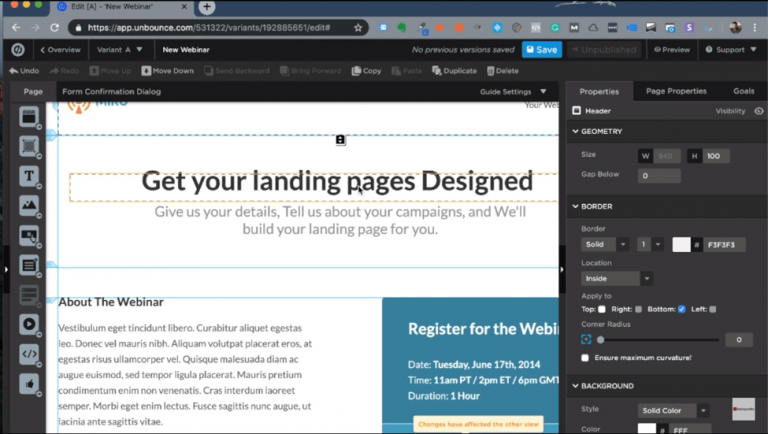Collapse the BACKGROUND section
The image size is (768, 434).
[x=603, y=386]
